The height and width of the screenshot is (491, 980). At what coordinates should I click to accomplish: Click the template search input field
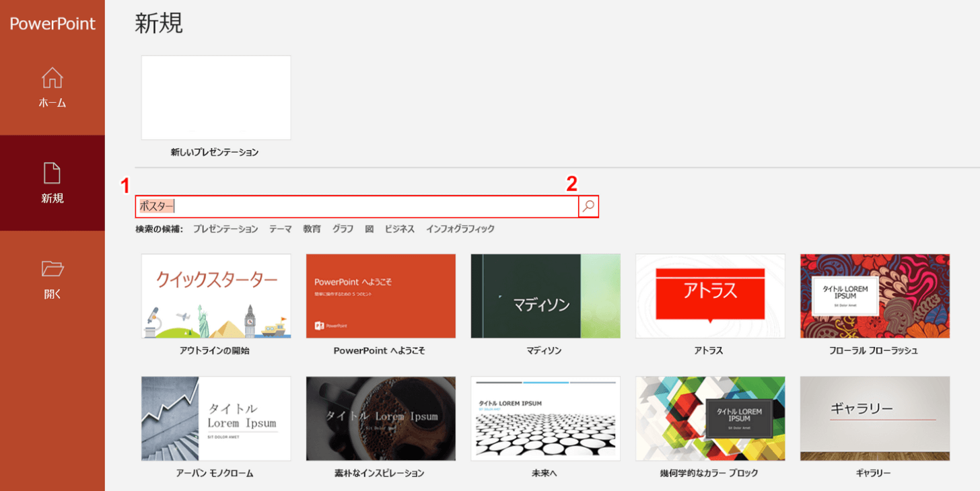pyautogui.click(x=357, y=206)
